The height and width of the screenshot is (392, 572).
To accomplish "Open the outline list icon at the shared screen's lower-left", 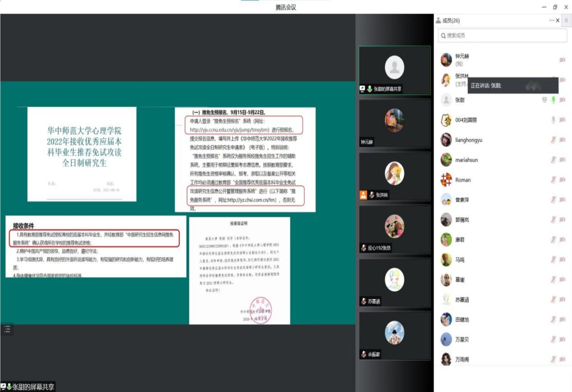I will pos(7,329).
